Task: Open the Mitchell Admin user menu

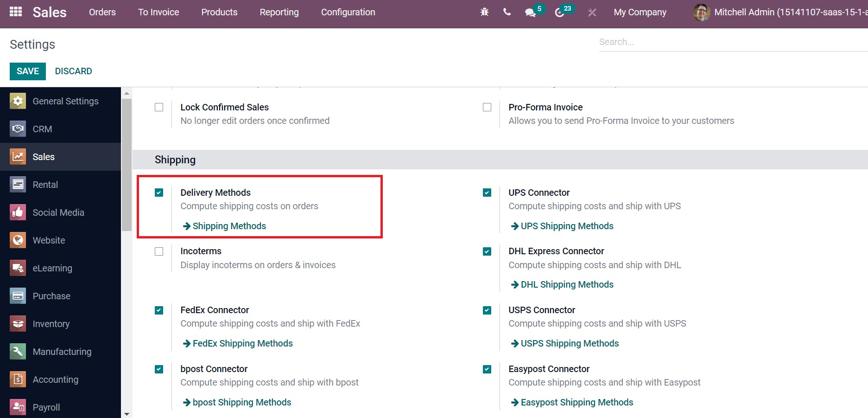Action: [x=780, y=12]
